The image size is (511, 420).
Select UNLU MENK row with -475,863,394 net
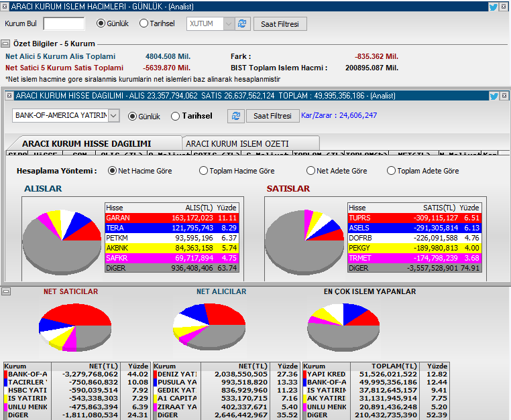77,407
